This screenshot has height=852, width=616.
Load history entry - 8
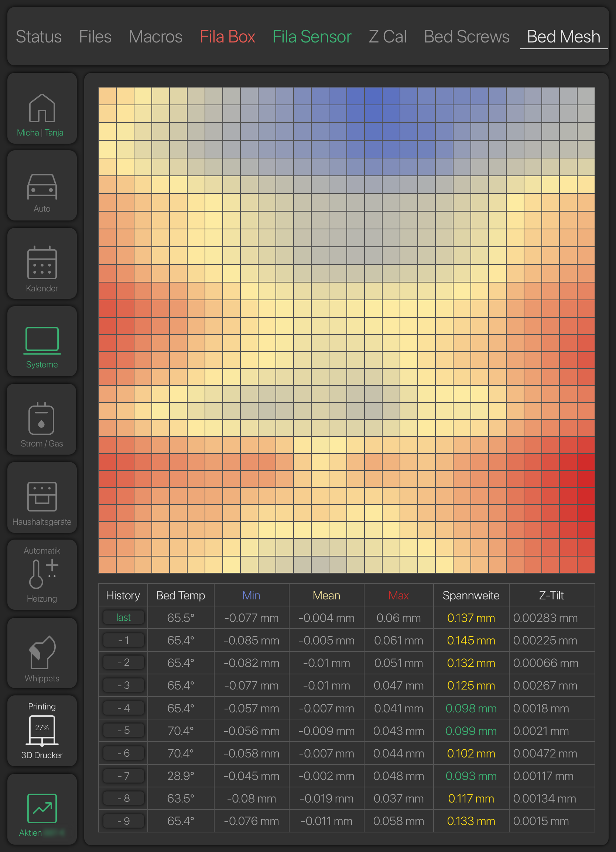tap(123, 798)
